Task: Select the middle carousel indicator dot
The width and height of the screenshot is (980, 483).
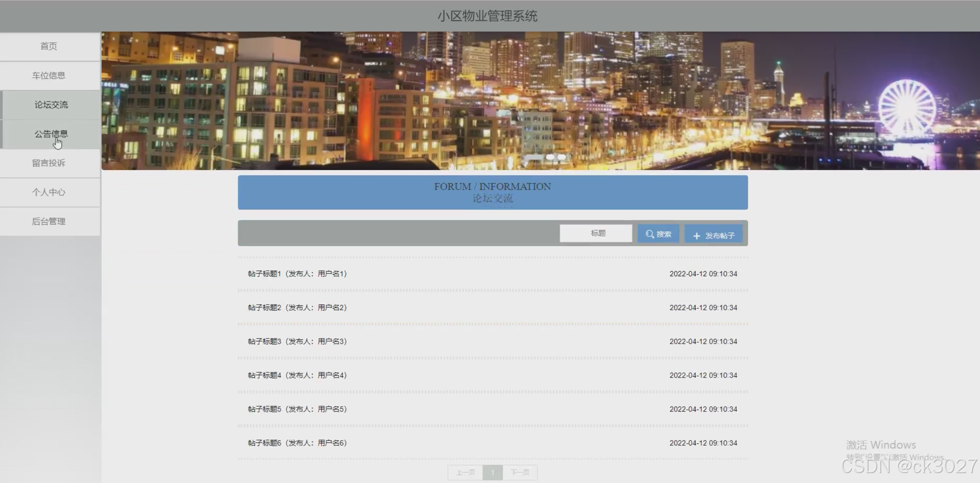Action: click(x=550, y=157)
